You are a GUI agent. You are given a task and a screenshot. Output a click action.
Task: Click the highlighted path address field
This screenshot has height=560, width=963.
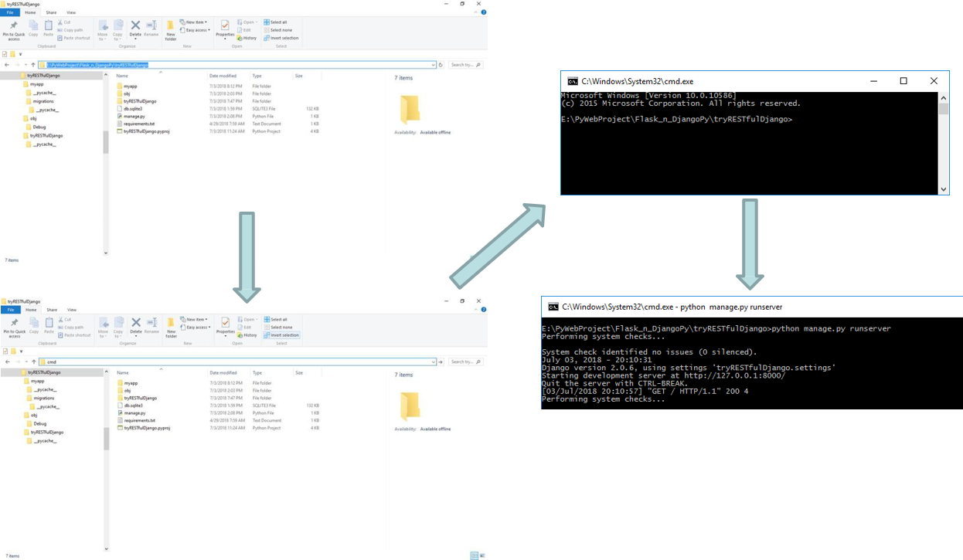click(x=236, y=65)
